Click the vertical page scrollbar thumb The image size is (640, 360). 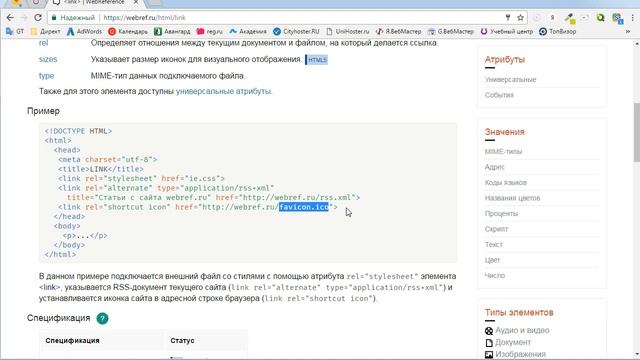click(636, 132)
